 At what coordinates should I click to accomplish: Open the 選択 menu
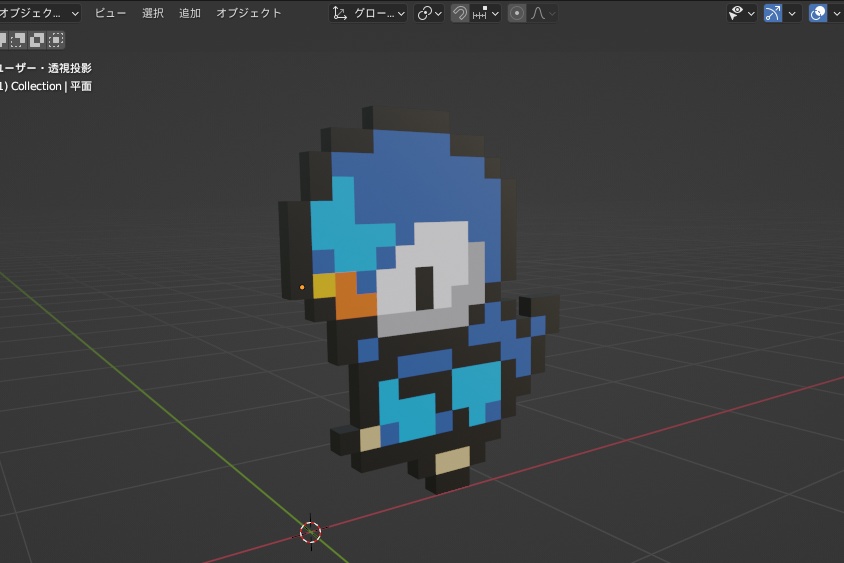coord(152,13)
